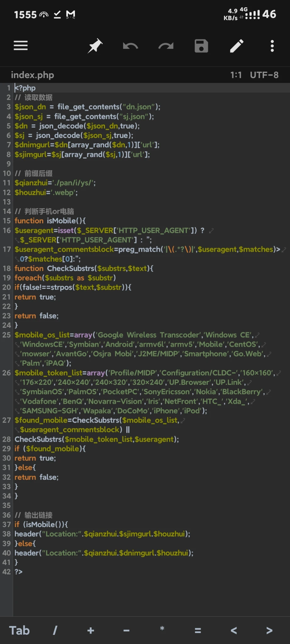
Task: Insert greater-than symbol from shortcut bar
Action: tap(269, 630)
